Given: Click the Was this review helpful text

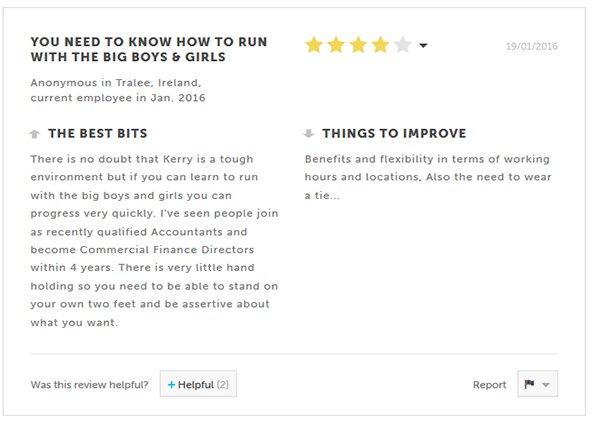Looking at the screenshot, I should coord(90,384).
